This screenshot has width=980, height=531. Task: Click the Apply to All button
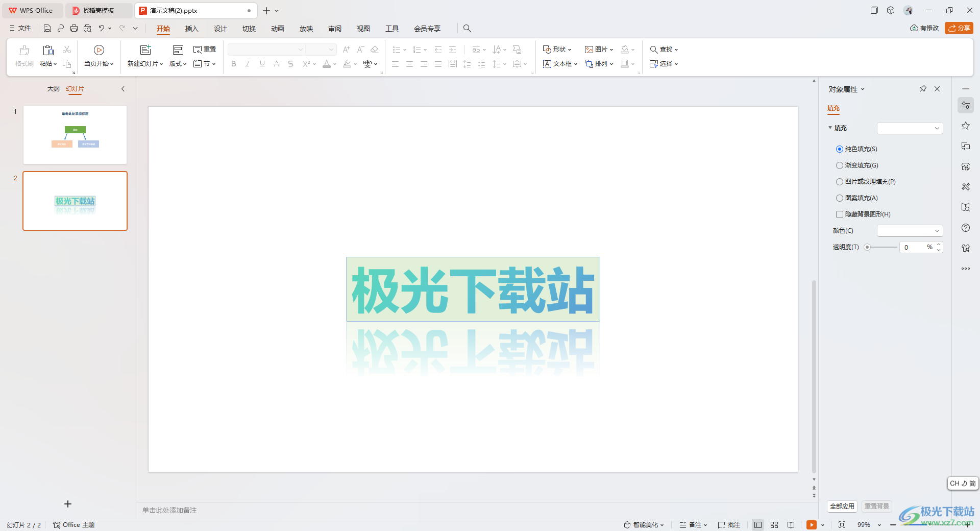pyautogui.click(x=842, y=506)
